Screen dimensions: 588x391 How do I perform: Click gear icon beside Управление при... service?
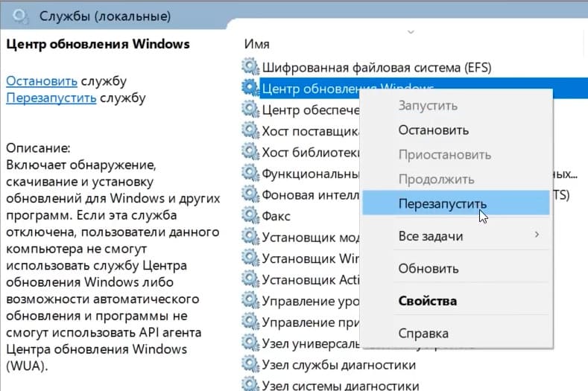[250, 322]
